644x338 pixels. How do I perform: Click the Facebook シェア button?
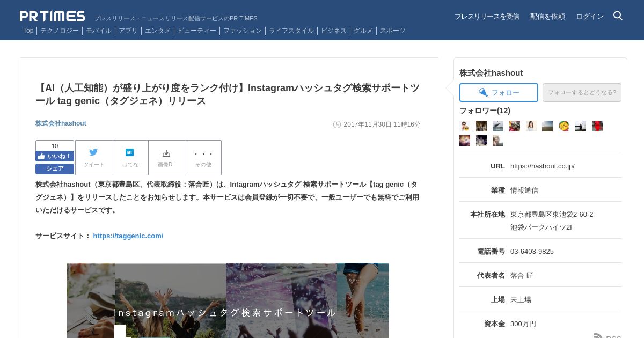[55, 168]
